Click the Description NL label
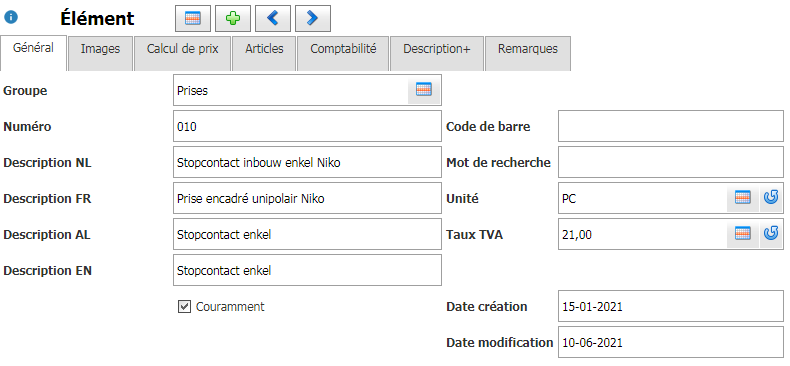 pos(47,163)
